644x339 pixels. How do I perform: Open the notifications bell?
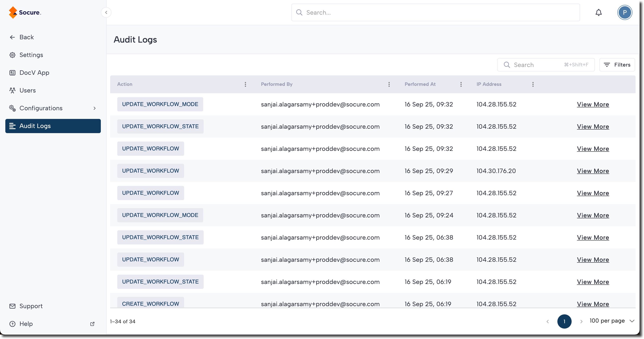click(x=598, y=12)
